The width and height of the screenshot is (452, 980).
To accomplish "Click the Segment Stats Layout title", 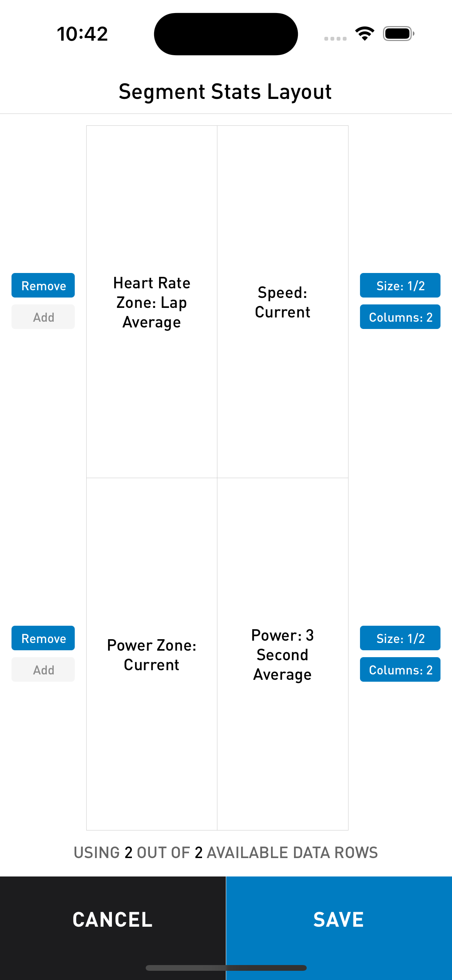I will tap(225, 92).
